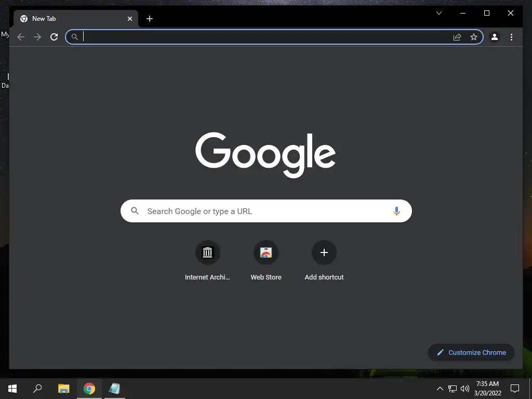Open the notification action center
The image size is (532, 399).
[x=515, y=389]
